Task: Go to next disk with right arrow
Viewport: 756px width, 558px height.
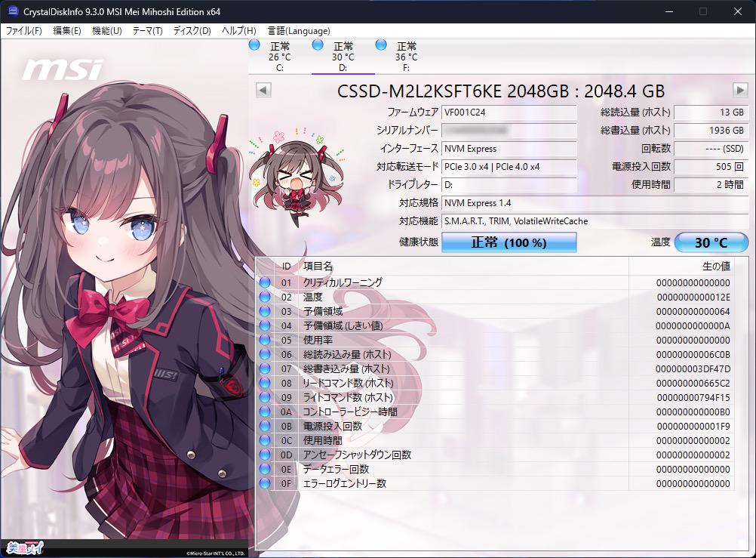Action: pos(740,90)
